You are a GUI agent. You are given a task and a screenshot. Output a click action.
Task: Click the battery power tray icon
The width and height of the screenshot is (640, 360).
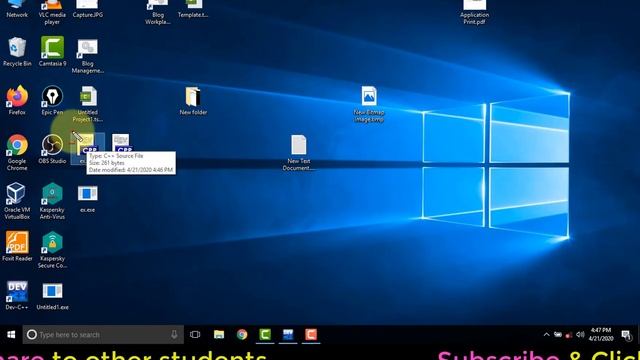[558, 335]
